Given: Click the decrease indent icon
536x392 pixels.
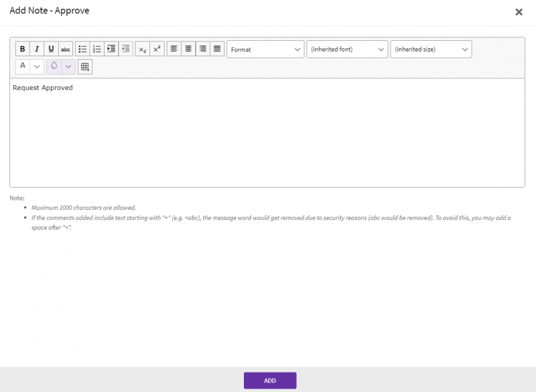Looking at the screenshot, I should coord(125,48).
